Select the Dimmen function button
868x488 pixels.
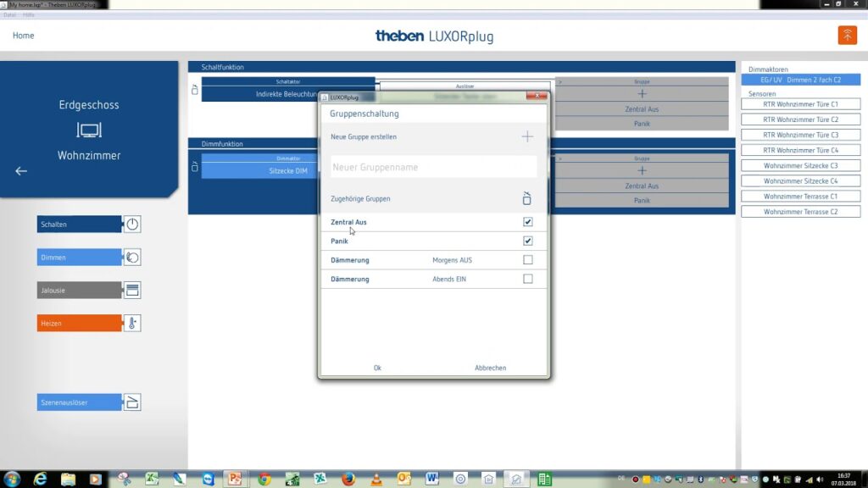(x=79, y=258)
